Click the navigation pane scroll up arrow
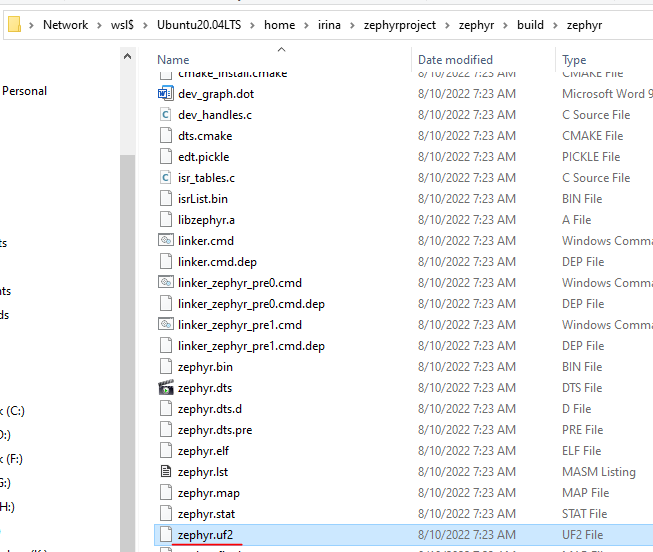653x552 pixels. tap(127, 56)
